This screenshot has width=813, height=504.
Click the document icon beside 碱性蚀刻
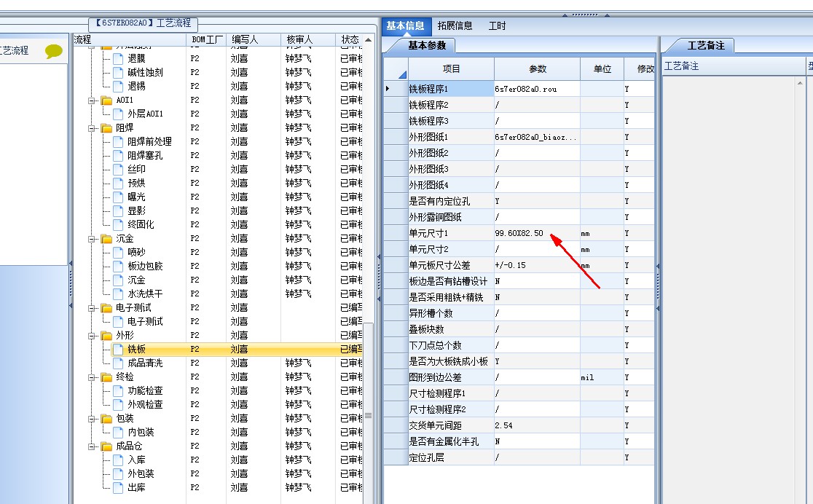(x=118, y=72)
